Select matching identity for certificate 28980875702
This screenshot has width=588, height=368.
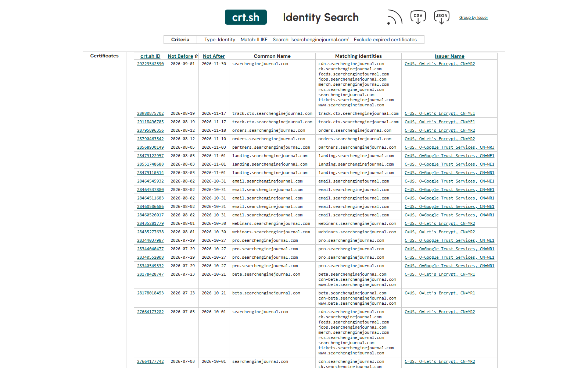point(358,114)
